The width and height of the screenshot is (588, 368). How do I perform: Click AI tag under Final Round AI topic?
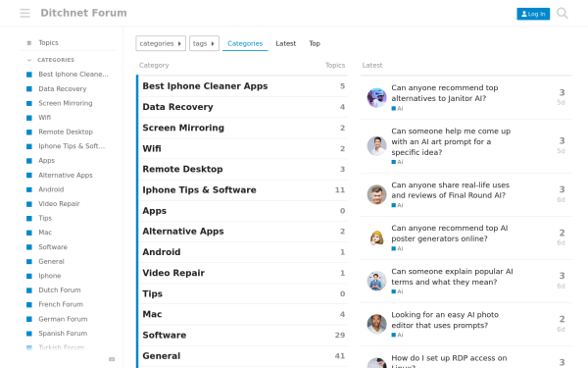coord(397,205)
